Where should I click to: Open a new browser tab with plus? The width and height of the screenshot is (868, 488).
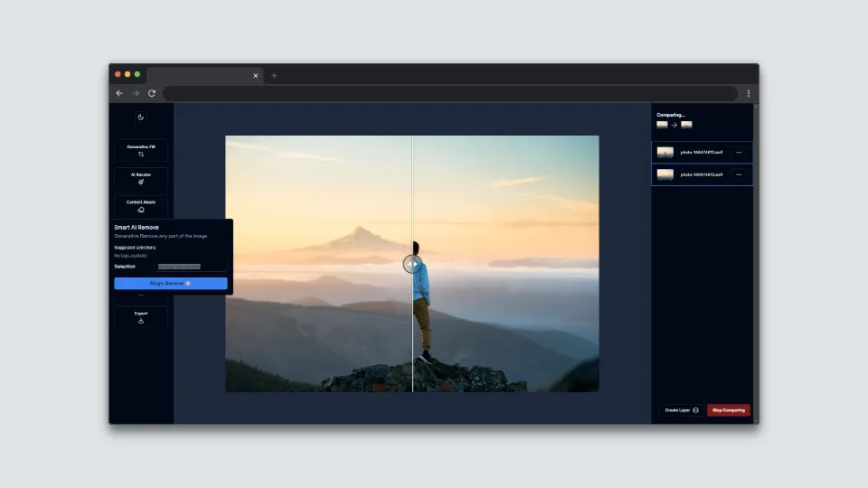tap(274, 76)
